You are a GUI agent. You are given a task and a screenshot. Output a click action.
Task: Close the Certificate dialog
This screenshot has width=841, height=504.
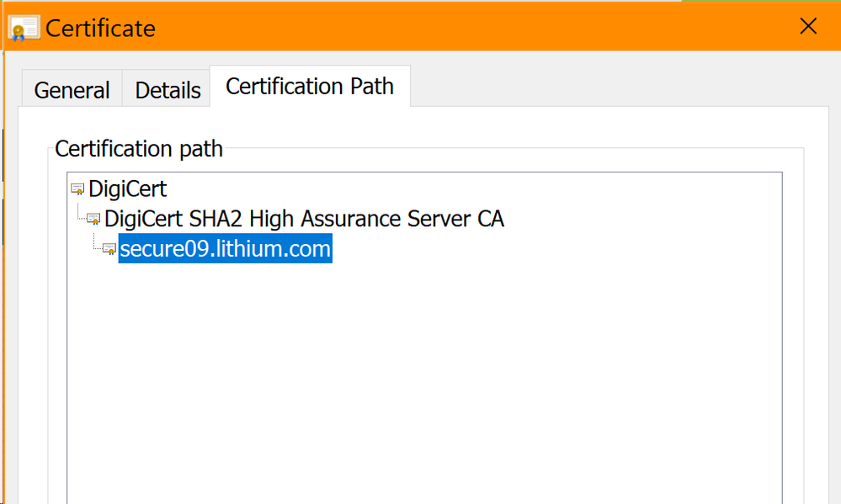[808, 26]
